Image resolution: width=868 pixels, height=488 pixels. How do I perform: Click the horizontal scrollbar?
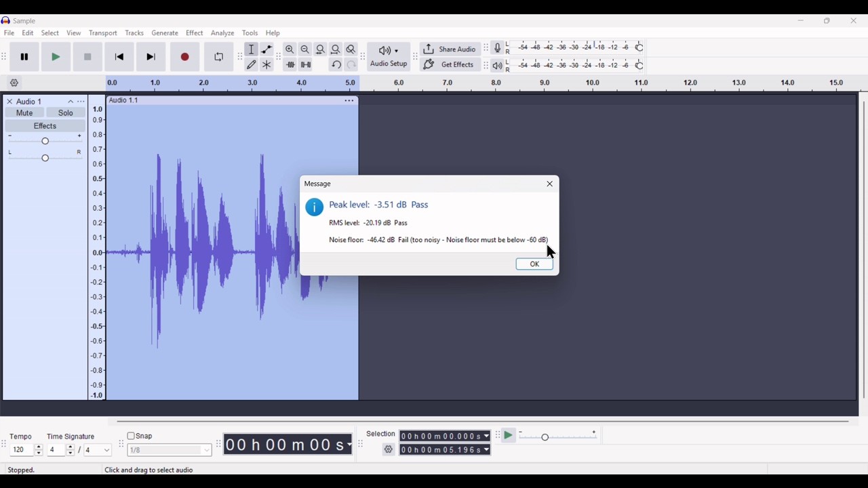[x=483, y=422]
